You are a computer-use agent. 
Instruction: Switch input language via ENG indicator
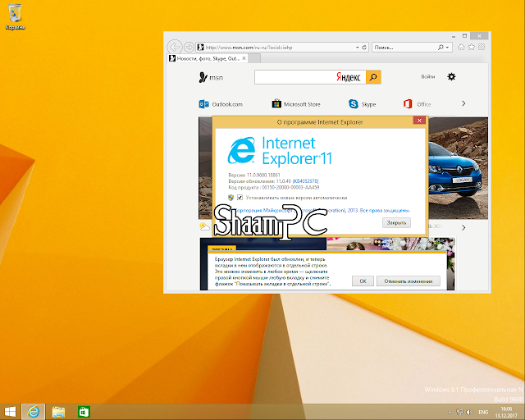tap(483, 413)
